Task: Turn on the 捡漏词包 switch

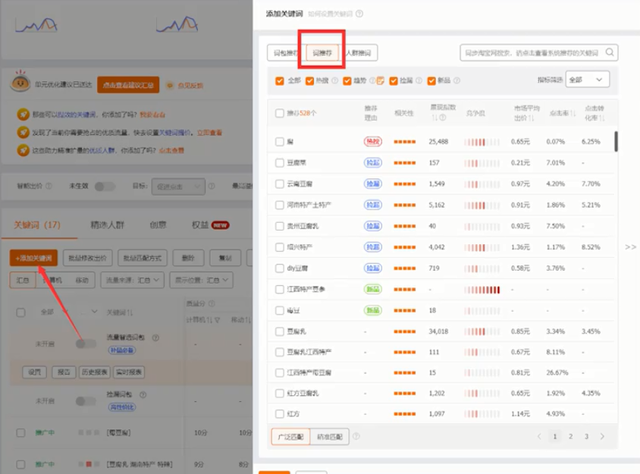Action: (86, 401)
